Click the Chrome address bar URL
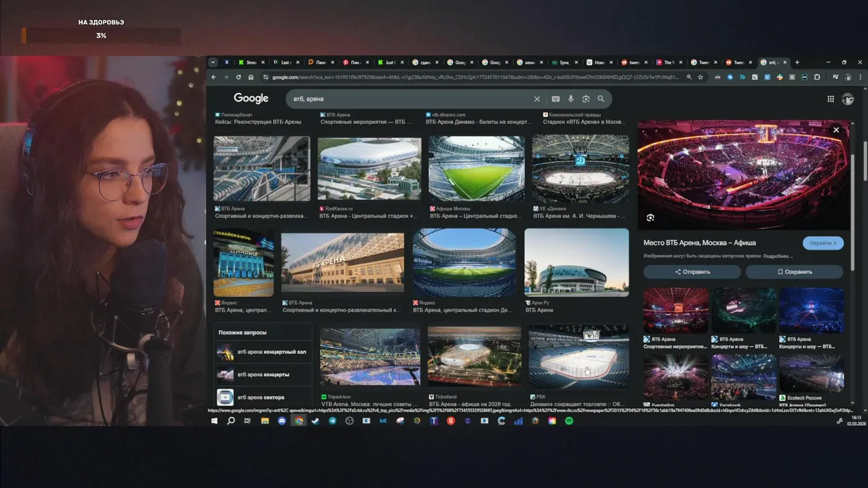This screenshot has width=868, height=488. point(475,77)
